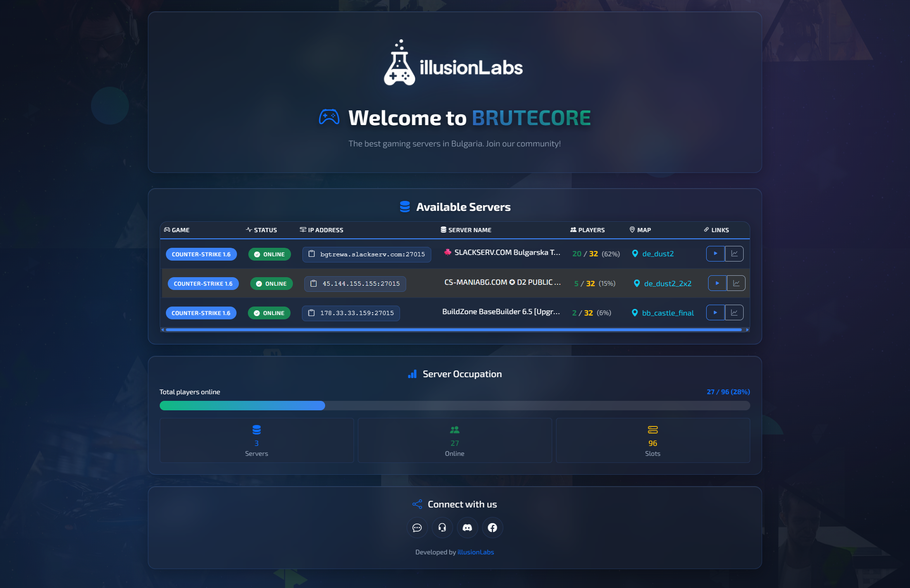Click the IP ADDRESS column header
The height and width of the screenshot is (588, 910).
(x=321, y=230)
